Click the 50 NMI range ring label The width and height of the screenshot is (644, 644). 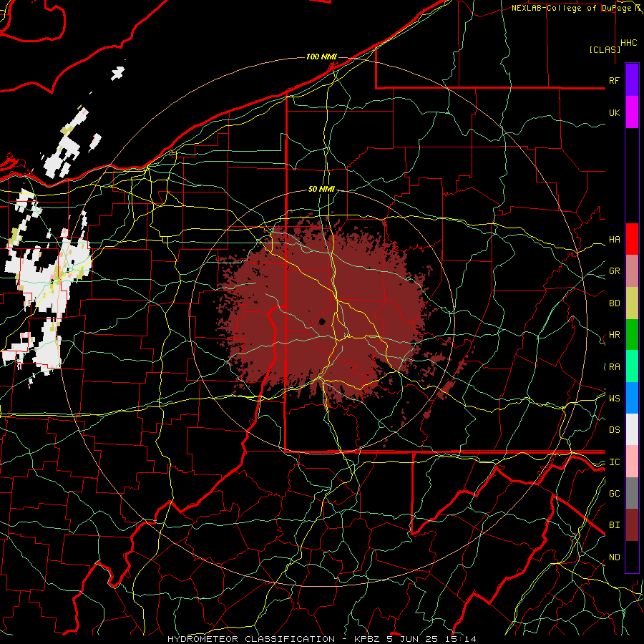tap(321, 189)
